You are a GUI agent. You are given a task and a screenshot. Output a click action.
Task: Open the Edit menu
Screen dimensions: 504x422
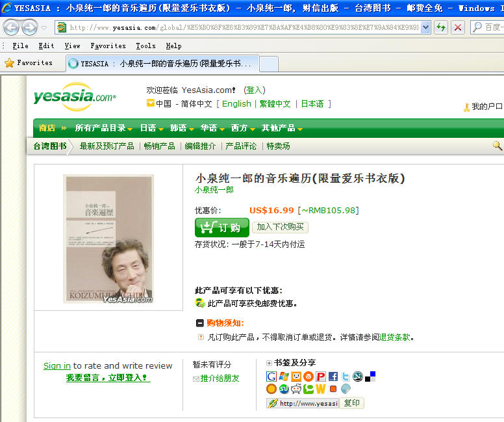click(47, 46)
